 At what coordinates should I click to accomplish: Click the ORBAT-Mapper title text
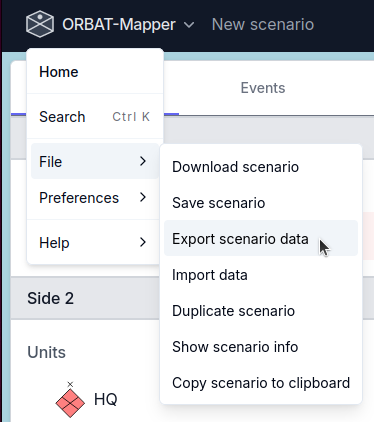tap(119, 25)
